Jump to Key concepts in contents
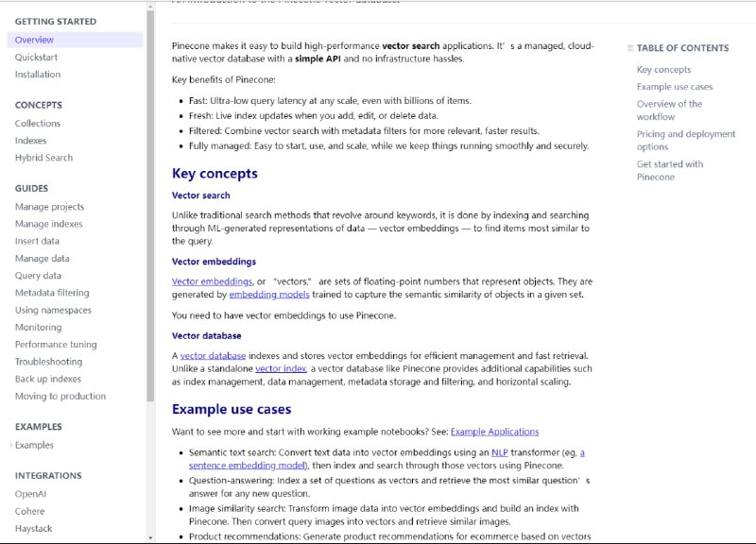Image resolution: width=756 pixels, height=544 pixels. click(x=663, y=70)
